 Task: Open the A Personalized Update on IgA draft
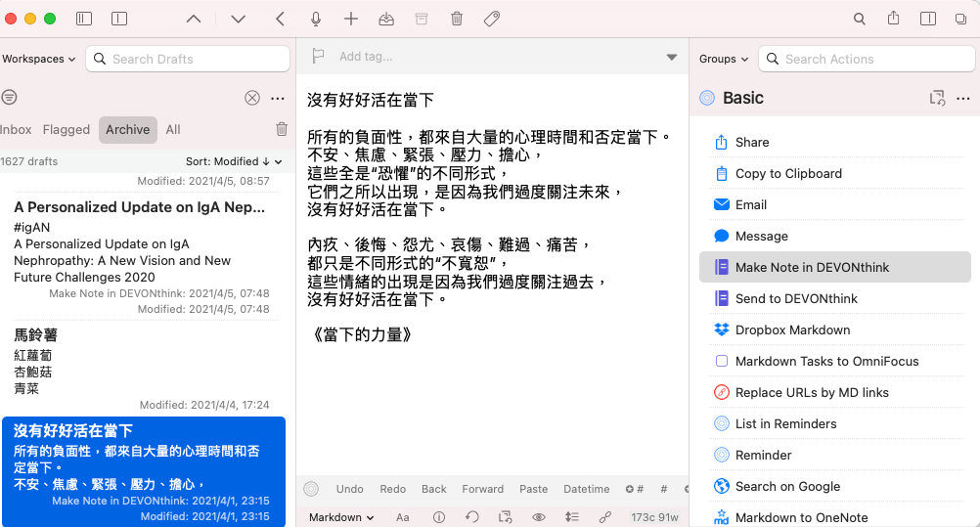[143, 255]
